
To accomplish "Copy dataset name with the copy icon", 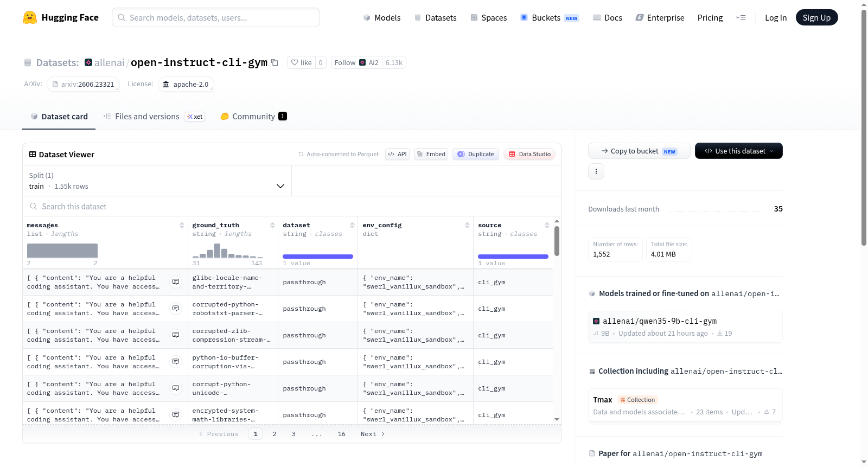I will point(275,62).
